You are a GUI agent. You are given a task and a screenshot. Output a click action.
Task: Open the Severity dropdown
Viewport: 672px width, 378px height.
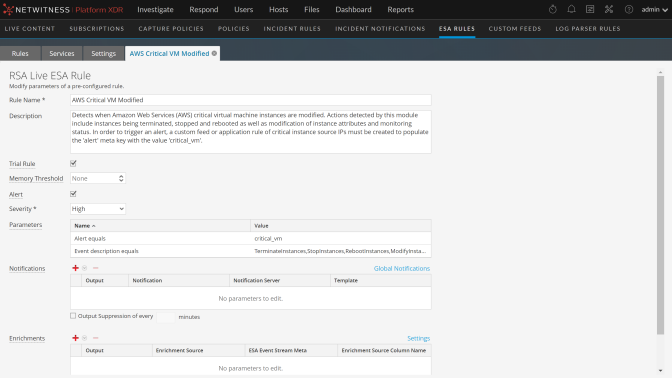coord(98,209)
